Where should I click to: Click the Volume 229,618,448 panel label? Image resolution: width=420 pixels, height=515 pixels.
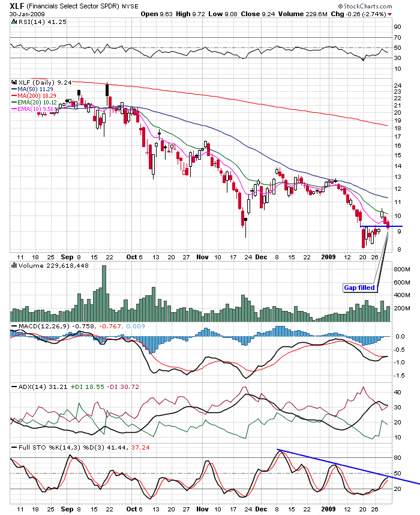53,265
